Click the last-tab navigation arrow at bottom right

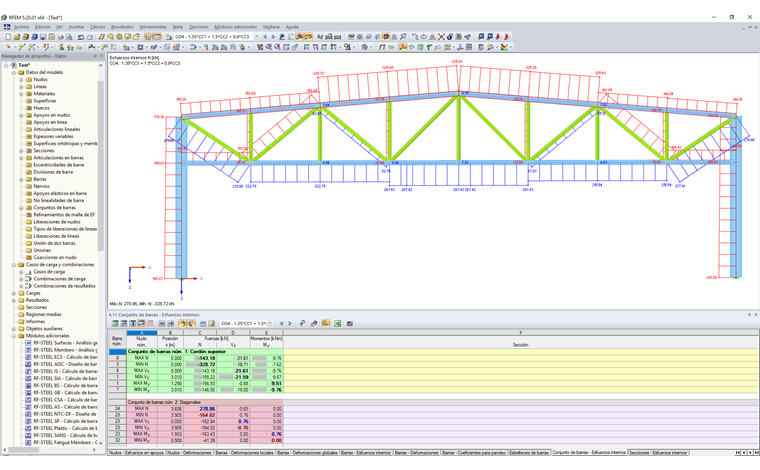[756, 453]
